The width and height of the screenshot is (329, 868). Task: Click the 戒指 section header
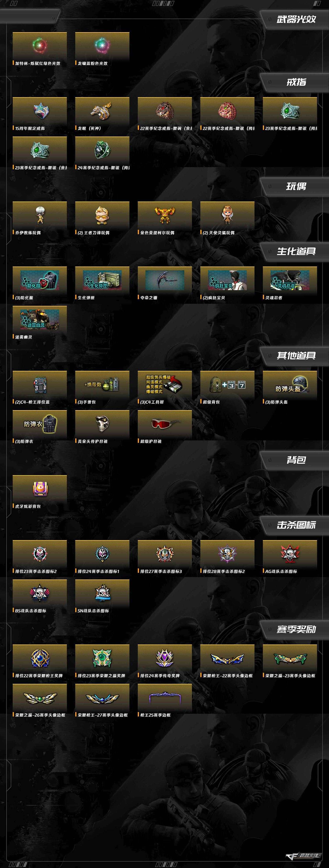(296, 82)
